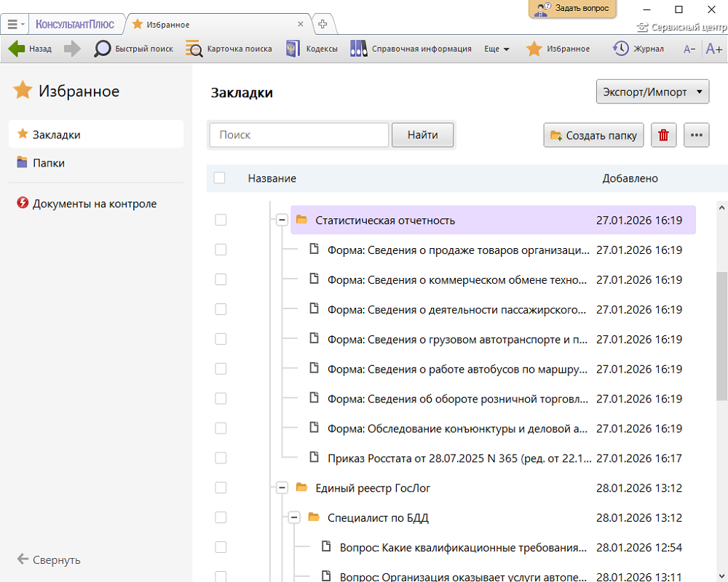
Task: Click the red trash delete icon
Action: (x=663, y=135)
